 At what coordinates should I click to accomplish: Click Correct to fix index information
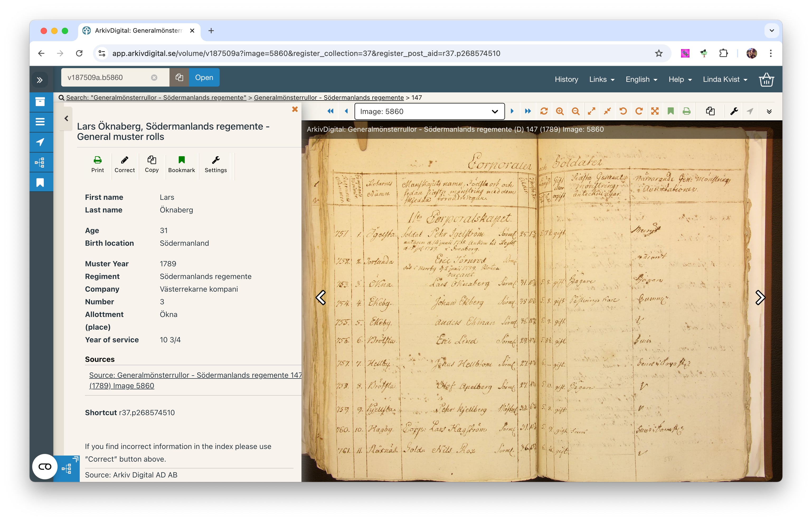(x=125, y=164)
